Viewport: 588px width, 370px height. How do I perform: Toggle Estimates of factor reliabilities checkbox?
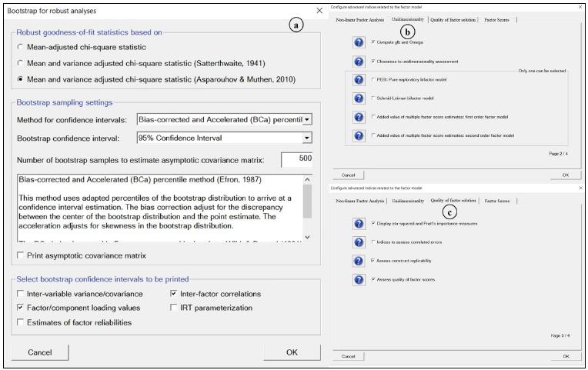[x=21, y=322]
